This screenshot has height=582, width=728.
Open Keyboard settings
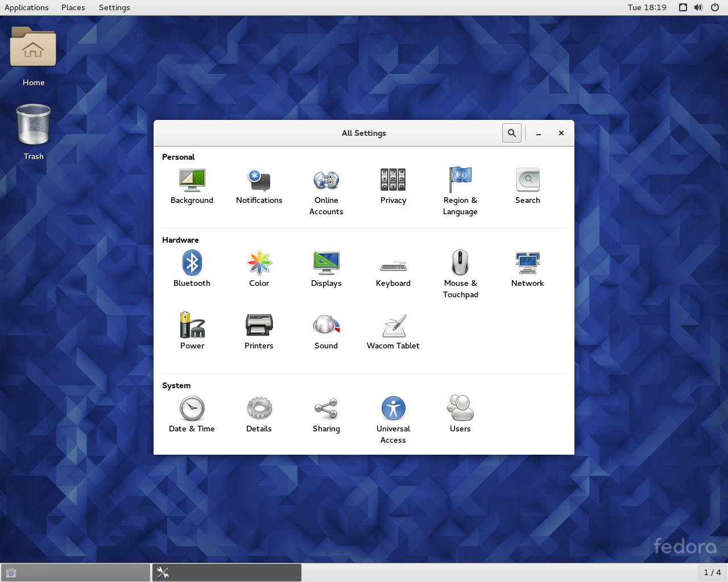click(394, 269)
